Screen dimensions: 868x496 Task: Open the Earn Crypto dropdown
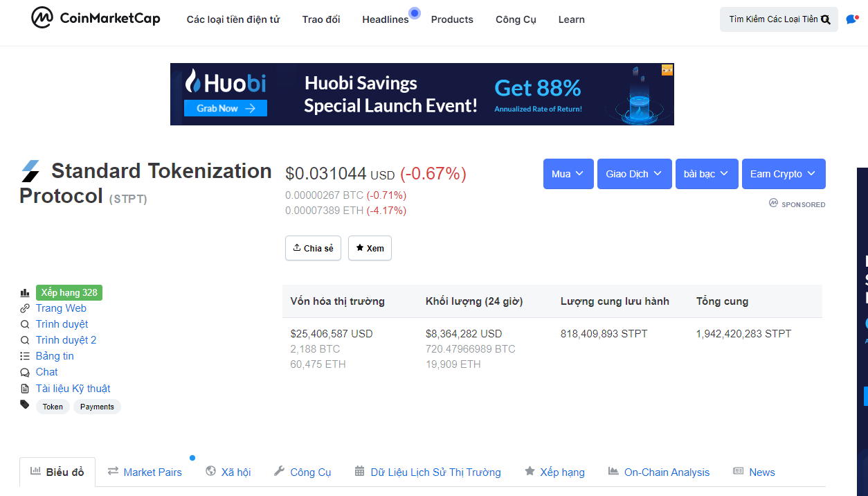[x=784, y=174]
